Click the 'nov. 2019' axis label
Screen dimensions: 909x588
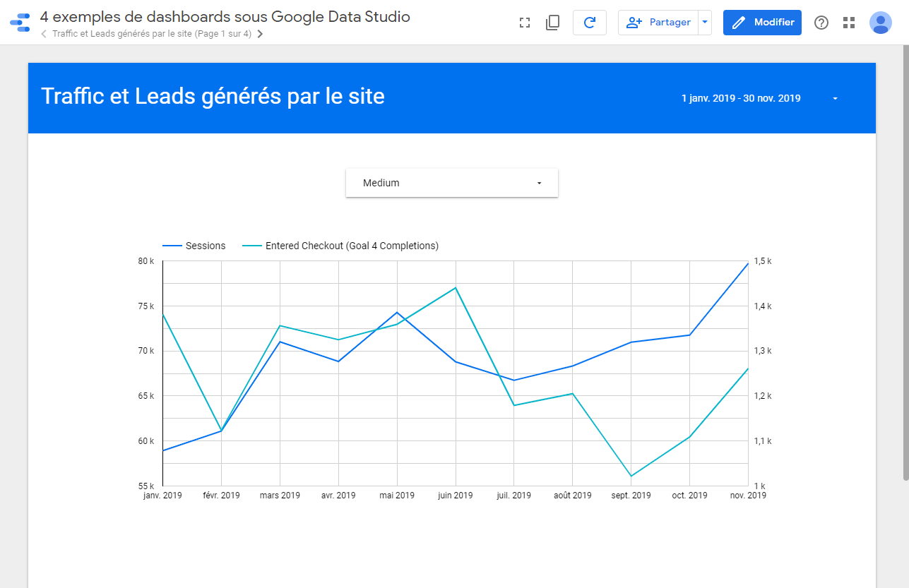(x=747, y=496)
